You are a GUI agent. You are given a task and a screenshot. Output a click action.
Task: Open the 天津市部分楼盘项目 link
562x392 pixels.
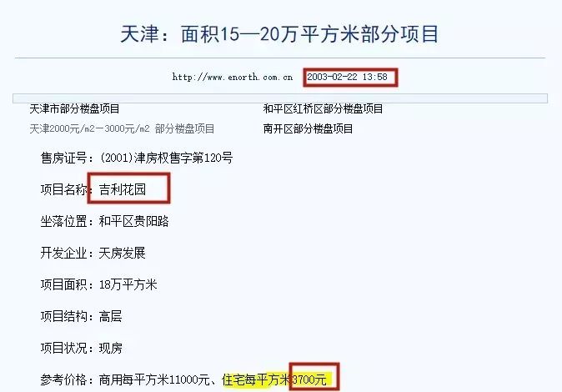[74, 108]
